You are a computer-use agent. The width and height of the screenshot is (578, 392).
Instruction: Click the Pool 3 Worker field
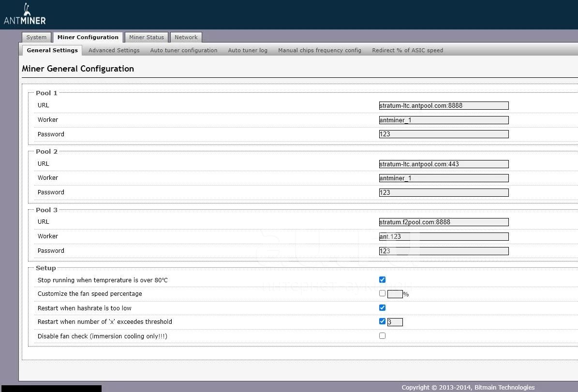pyautogui.click(x=444, y=236)
